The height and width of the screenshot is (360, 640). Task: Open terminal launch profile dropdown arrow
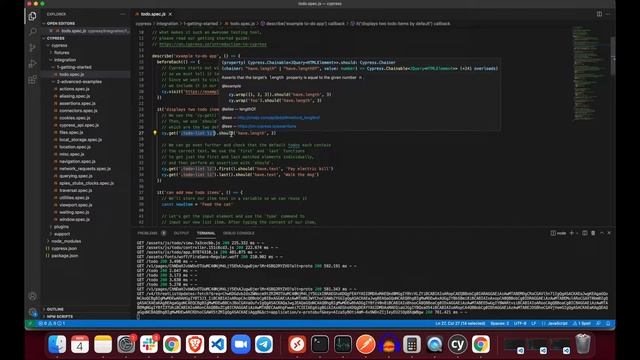(x=577, y=233)
